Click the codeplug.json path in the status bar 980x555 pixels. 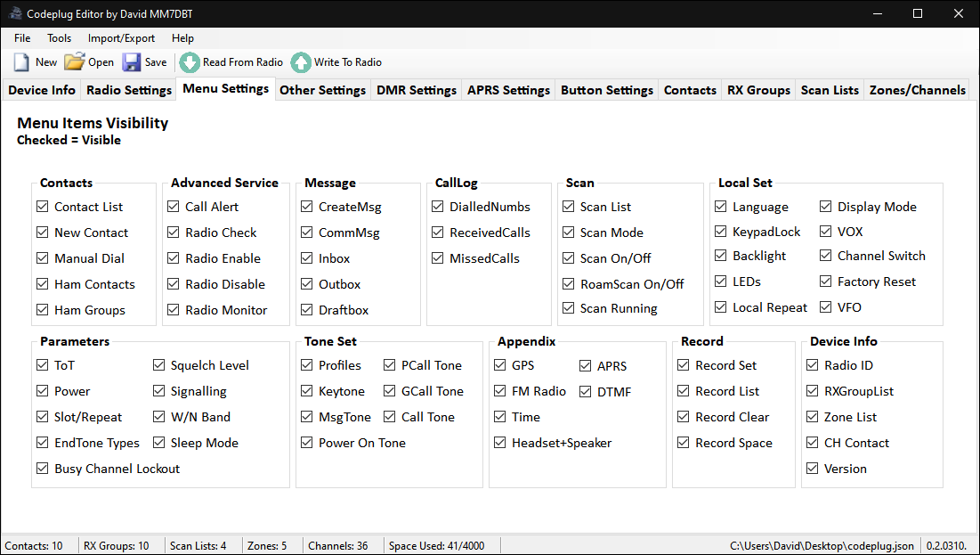click(822, 545)
